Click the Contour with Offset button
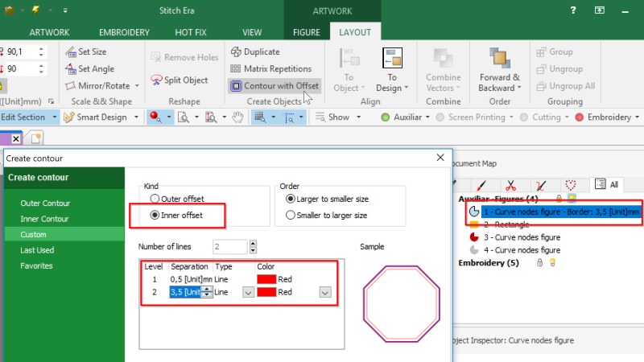The width and height of the screenshot is (644, 362). click(274, 86)
